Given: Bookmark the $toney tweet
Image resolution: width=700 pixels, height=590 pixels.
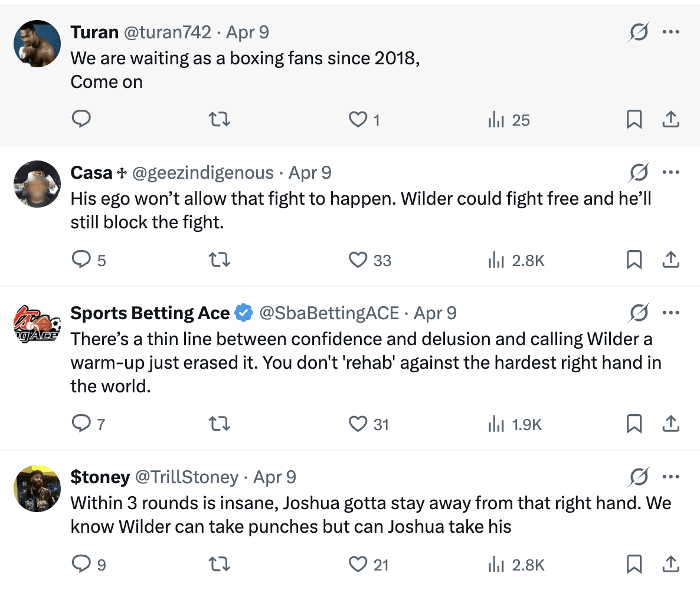Looking at the screenshot, I should point(634,565).
